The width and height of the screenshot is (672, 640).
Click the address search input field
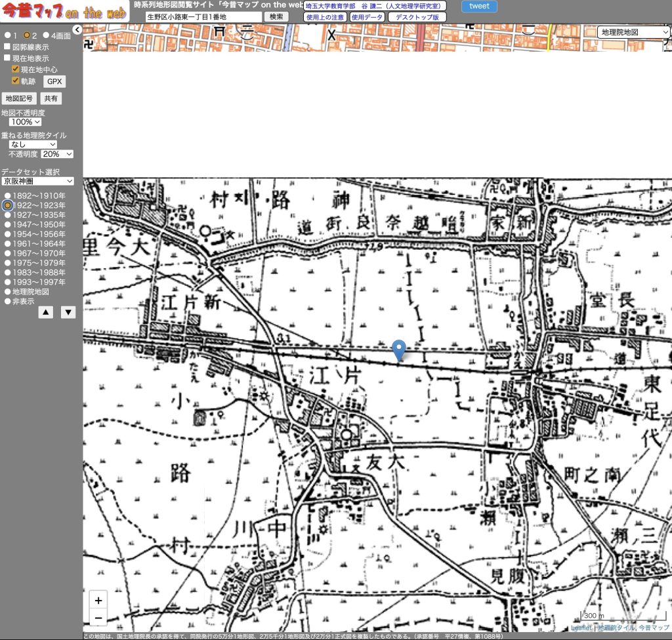(x=203, y=17)
